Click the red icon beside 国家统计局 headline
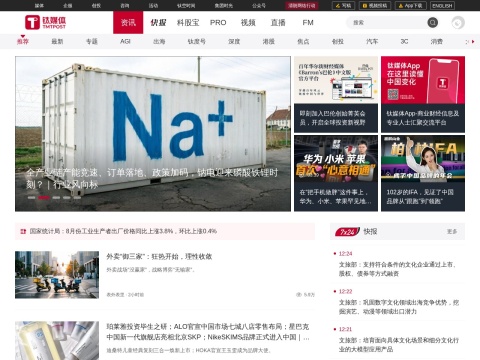480x360 pixels. 23,231
